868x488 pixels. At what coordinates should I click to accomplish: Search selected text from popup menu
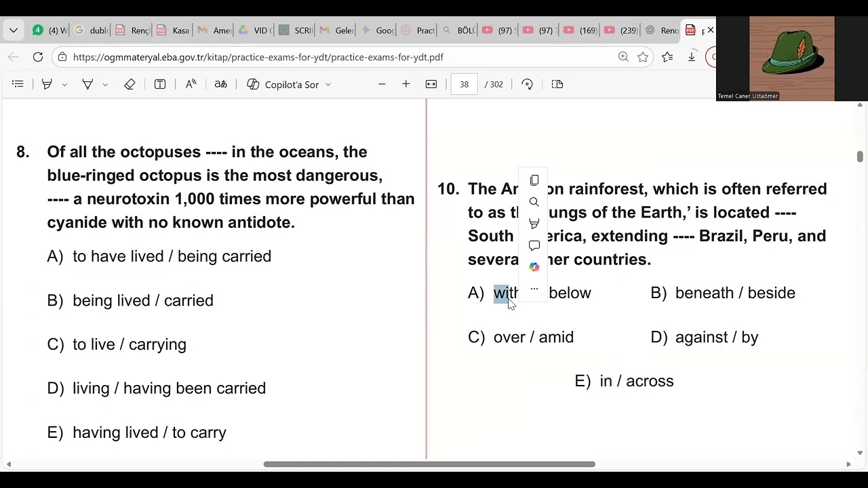pos(534,202)
